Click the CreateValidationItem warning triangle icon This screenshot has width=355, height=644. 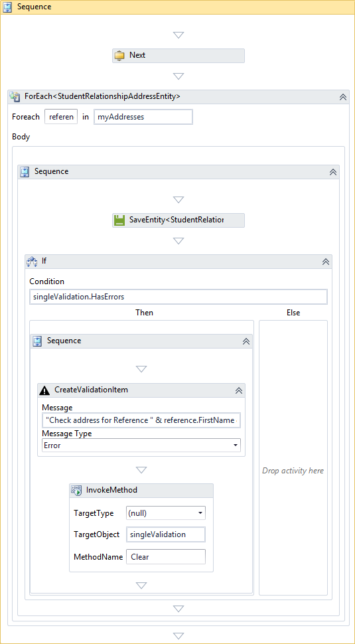pos(44,390)
